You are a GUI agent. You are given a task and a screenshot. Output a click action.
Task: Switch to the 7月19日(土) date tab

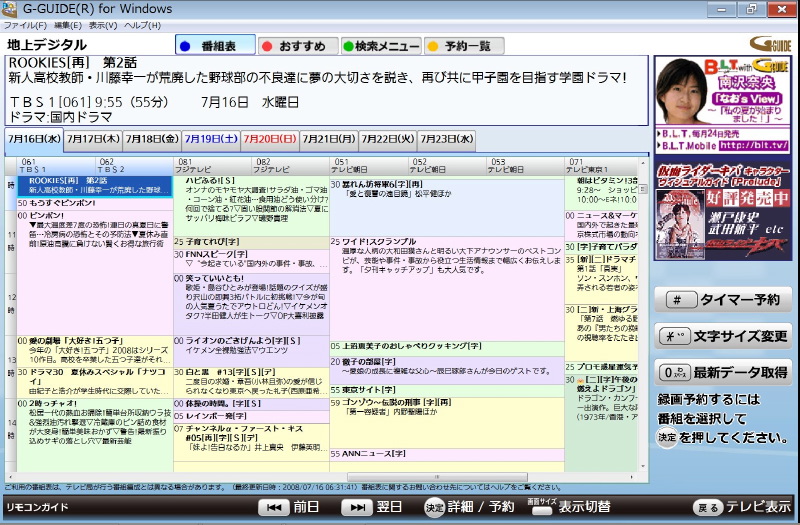[210, 139]
